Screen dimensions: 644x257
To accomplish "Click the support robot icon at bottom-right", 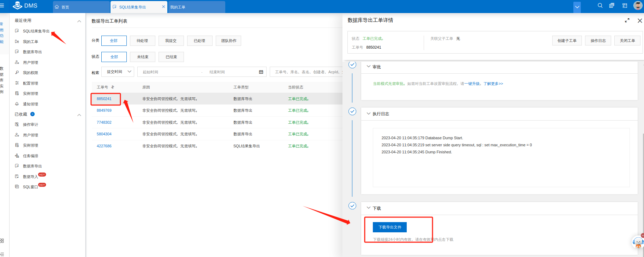I will click(x=638, y=242).
